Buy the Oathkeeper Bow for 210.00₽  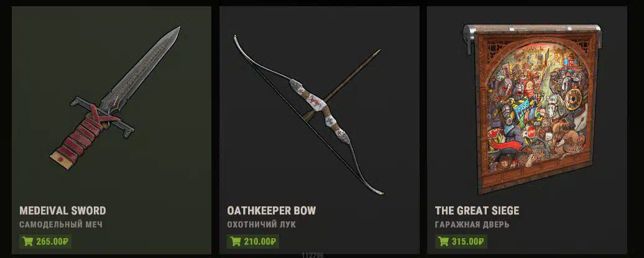click(x=253, y=242)
